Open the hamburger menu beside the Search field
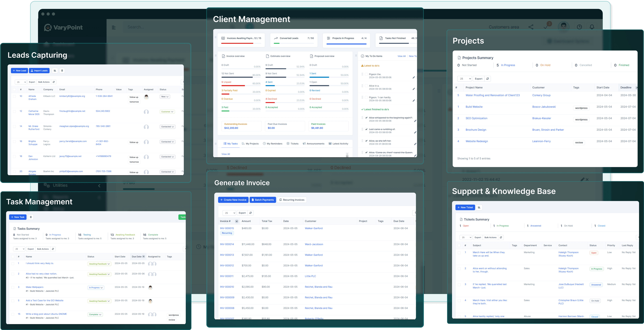This screenshot has width=644, height=330. pyautogui.click(x=114, y=28)
